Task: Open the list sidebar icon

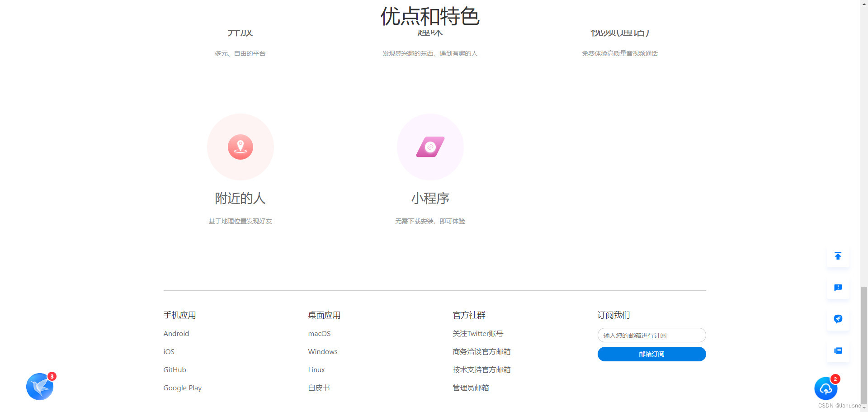Action: [838, 350]
